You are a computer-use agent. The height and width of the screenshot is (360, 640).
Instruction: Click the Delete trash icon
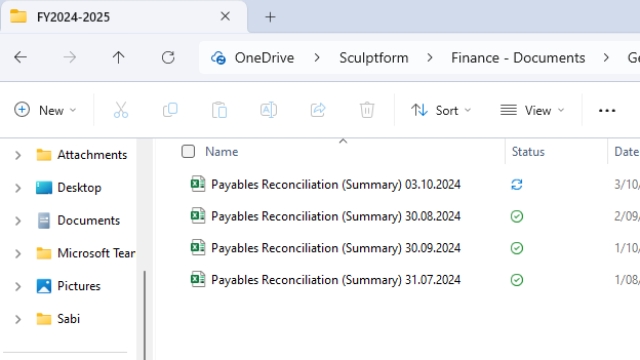point(367,110)
